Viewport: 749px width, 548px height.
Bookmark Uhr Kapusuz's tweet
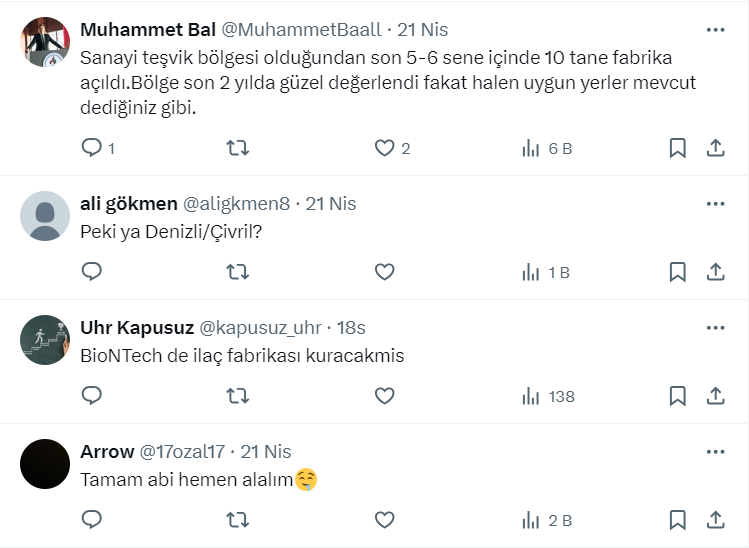tap(677, 396)
